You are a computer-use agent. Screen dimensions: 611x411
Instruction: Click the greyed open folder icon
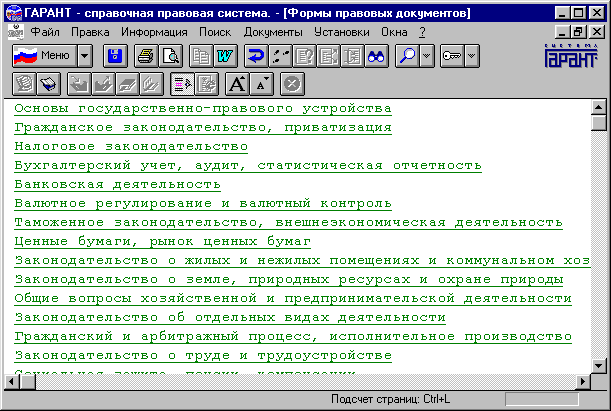pos(128,84)
